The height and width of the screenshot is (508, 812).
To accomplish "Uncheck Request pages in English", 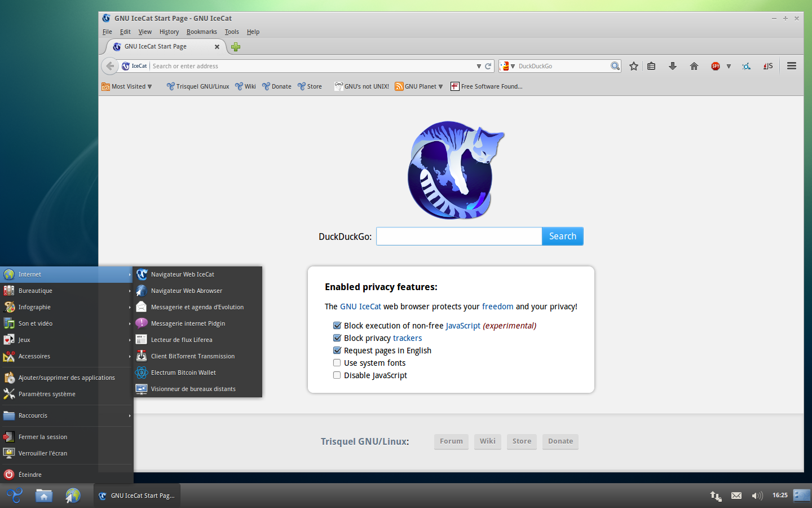I will pos(337,351).
